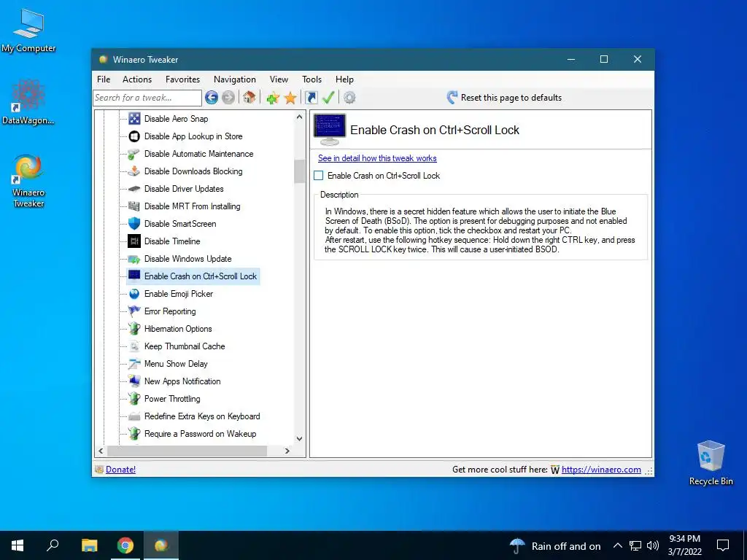
Task: Select the Recycle Bin desktop icon
Action: point(711,463)
